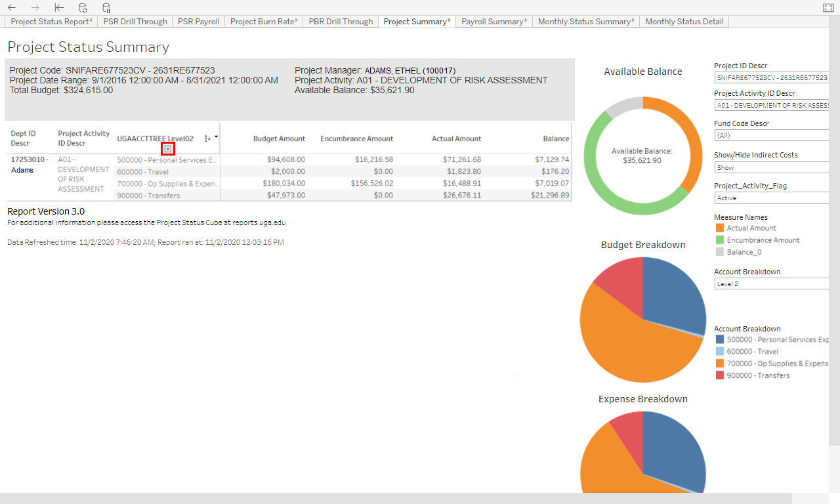Open the PSR Drill Through tab
Image resolution: width=840 pixels, height=504 pixels.
(x=135, y=22)
